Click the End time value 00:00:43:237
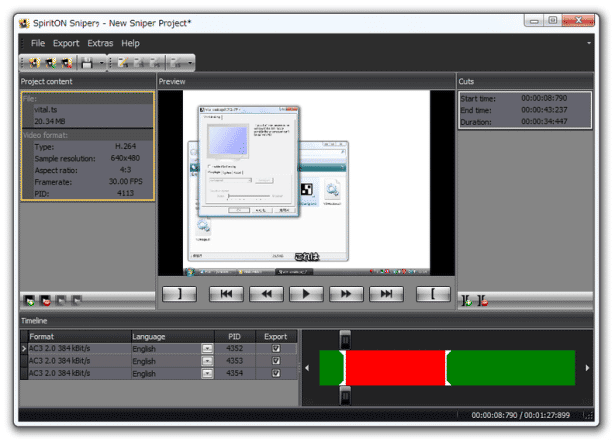615x442 pixels. [544, 110]
